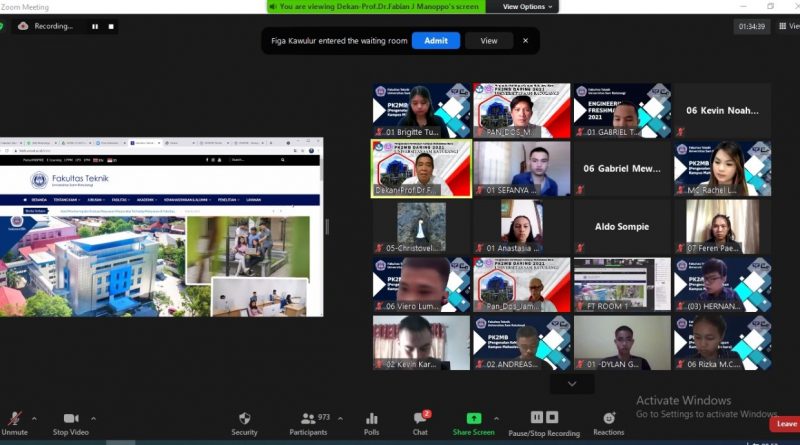Click the shared browser's address bar

tap(153, 151)
